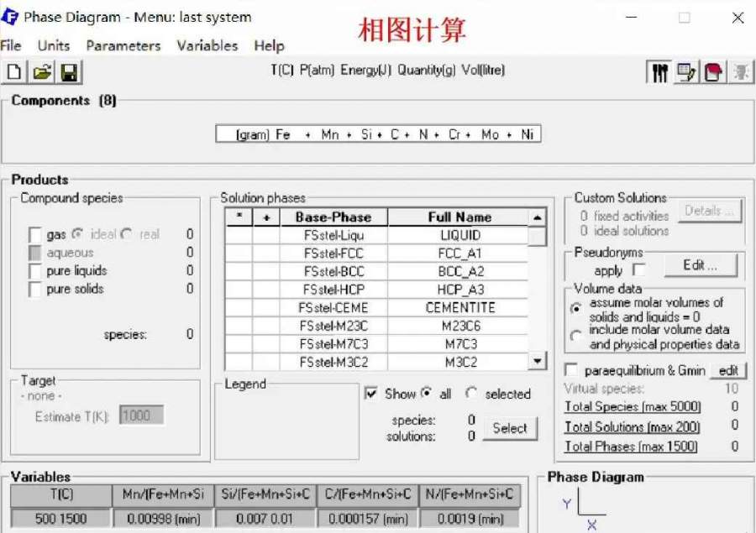Click the components list field with Fe

click(378, 134)
